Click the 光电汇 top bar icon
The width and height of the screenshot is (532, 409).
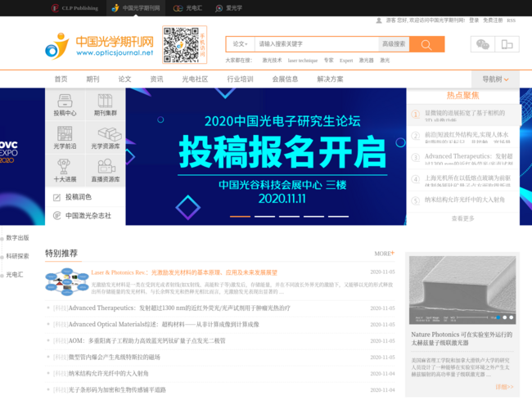pos(178,8)
